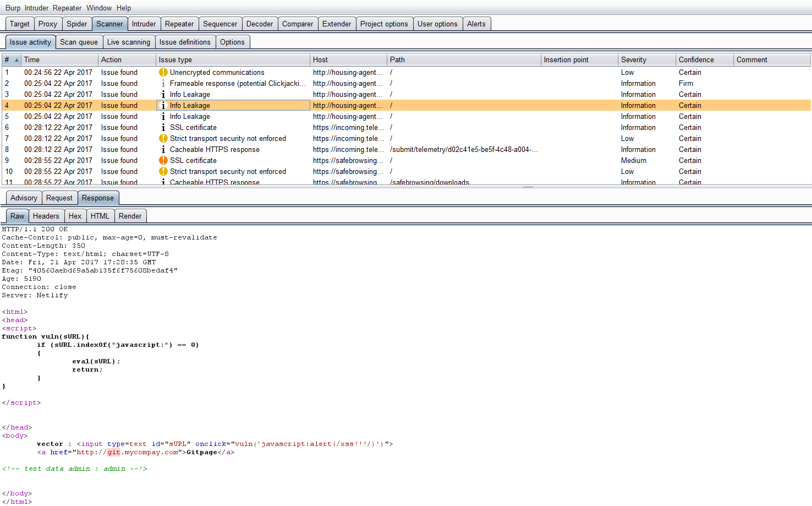Screen dimensions: 812x506
Task: Sort by the Comment column header
Action: 772,59
